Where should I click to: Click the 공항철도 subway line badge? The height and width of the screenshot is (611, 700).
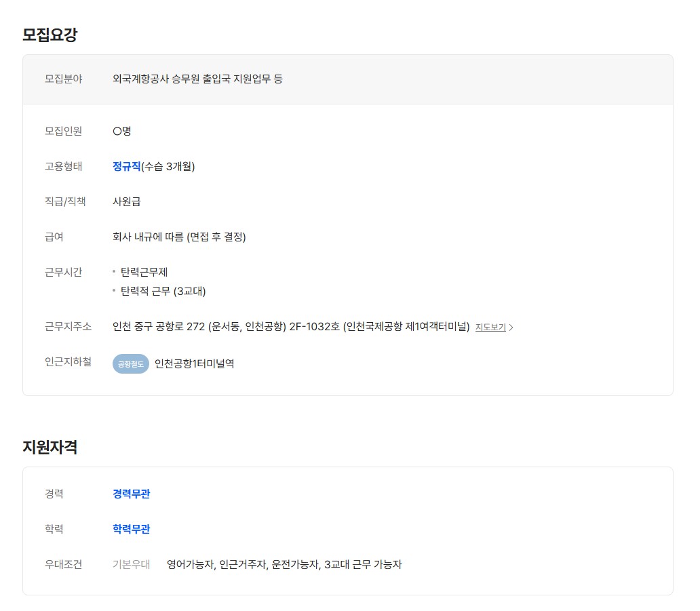[x=130, y=364]
